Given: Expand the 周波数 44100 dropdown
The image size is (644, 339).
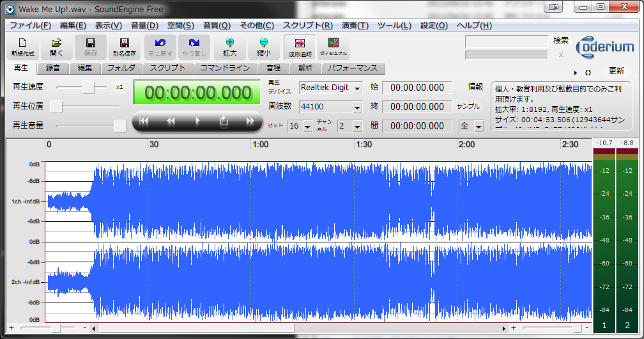Looking at the screenshot, I should (x=357, y=107).
